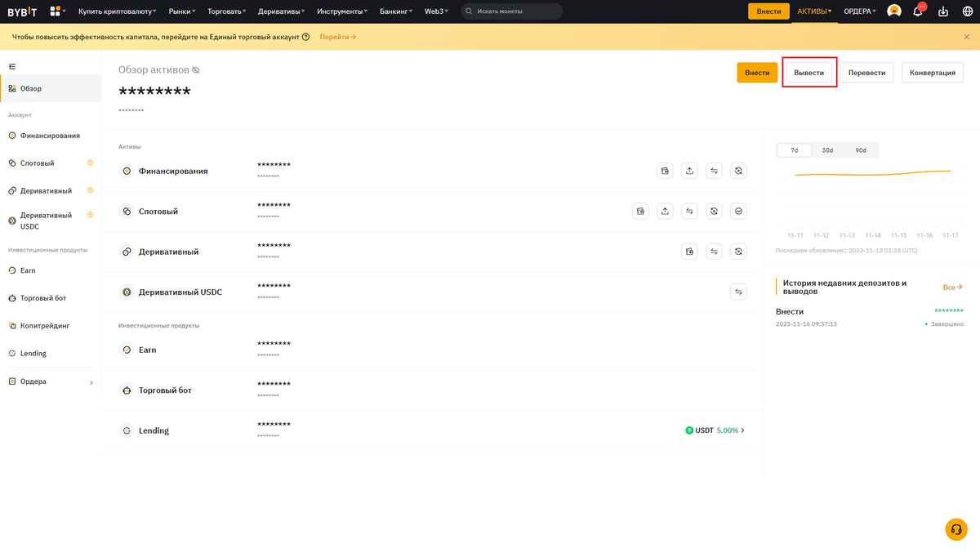The width and height of the screenshot is (980, 553).
Task: Open Рынки dropdown menu
Action: pos(181,11)
